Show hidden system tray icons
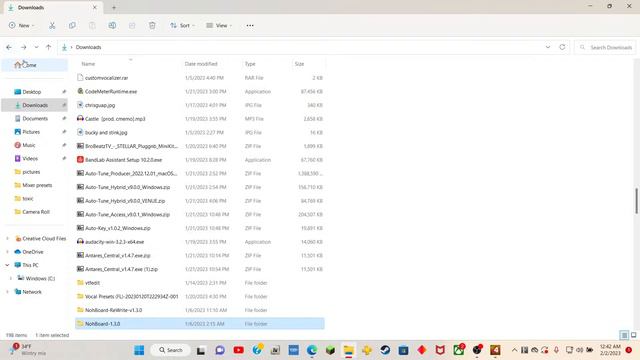The image size is (640, 360). pos(514,350)
